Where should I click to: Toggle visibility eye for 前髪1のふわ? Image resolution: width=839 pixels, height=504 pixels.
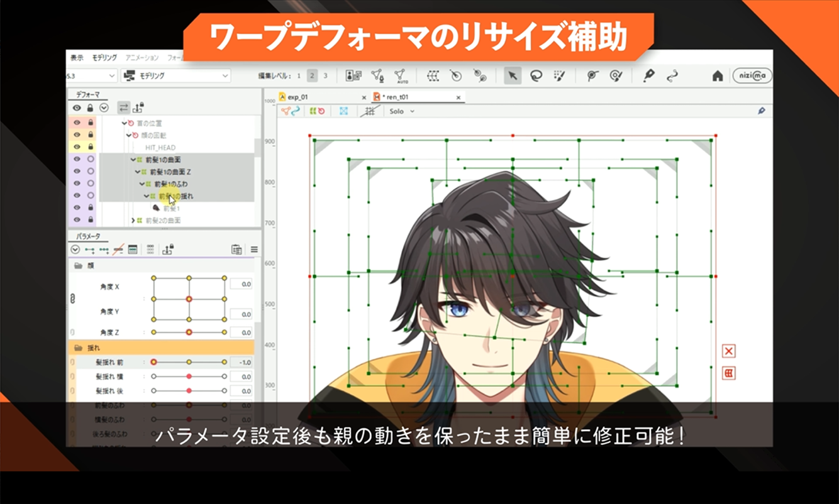(77, 184)
